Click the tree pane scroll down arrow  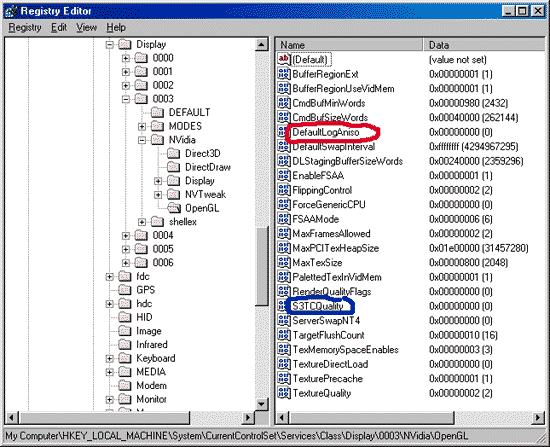pos(261,404)
